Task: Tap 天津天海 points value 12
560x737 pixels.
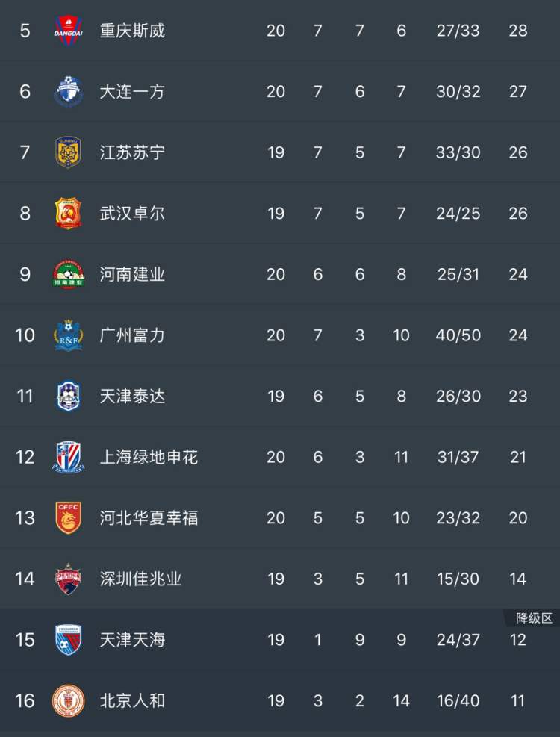Action: point(517,640)
